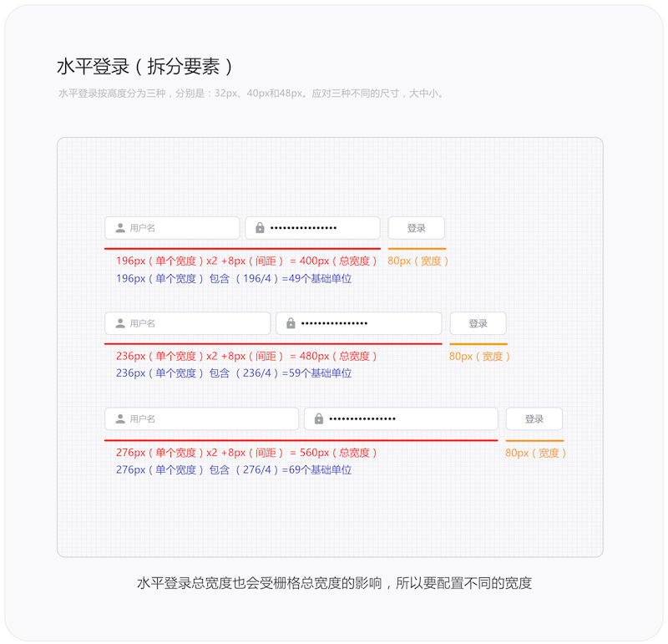Viewport: 668px width, 644px height.
Task: Click the blue text '276/4）=69个基础单位'
Action: click(x=297, y=470)
